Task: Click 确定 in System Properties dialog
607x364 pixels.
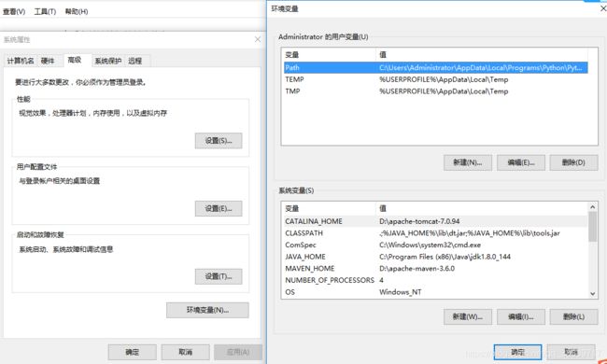Action: pos(132,352)
